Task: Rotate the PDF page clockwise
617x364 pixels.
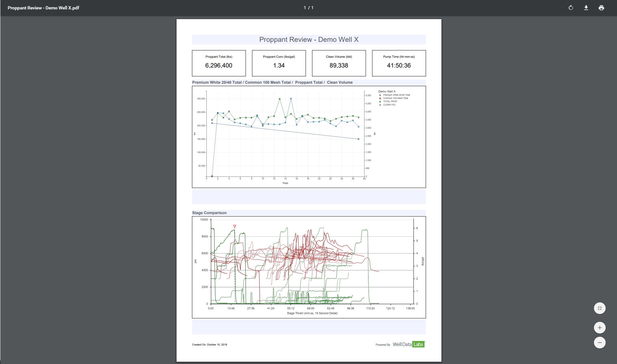Action: [571, 8]
